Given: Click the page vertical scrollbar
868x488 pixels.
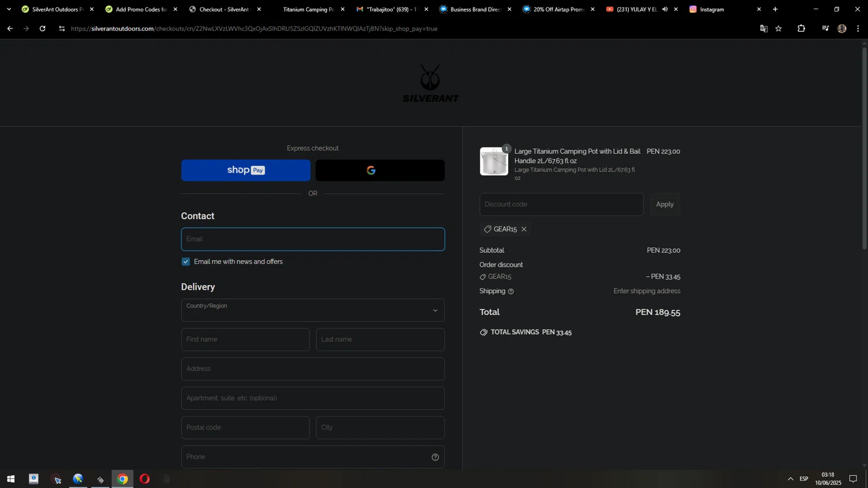Looking at the screenshot, I should coord(865,148).
